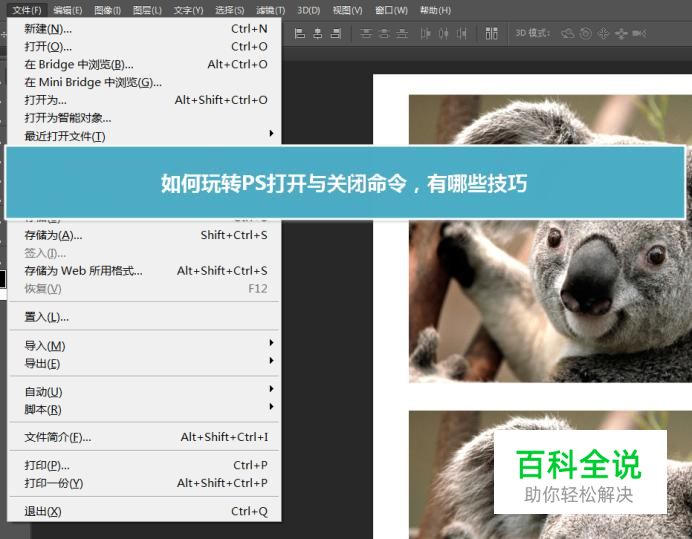The height and width of the screenshot is (539, 692).
Task: Select the 3D roll object icon
Action: pyautogui.click(x=586, y=34)
